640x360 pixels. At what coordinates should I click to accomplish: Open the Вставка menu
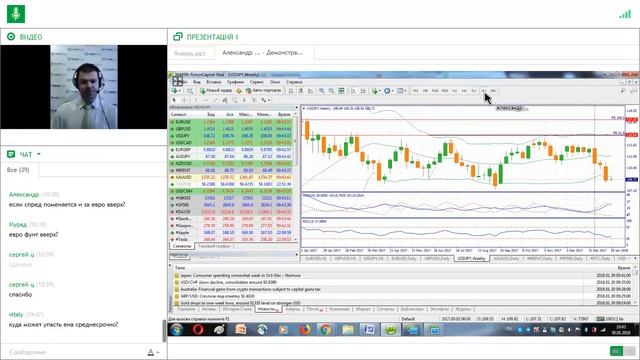[213, 82]
